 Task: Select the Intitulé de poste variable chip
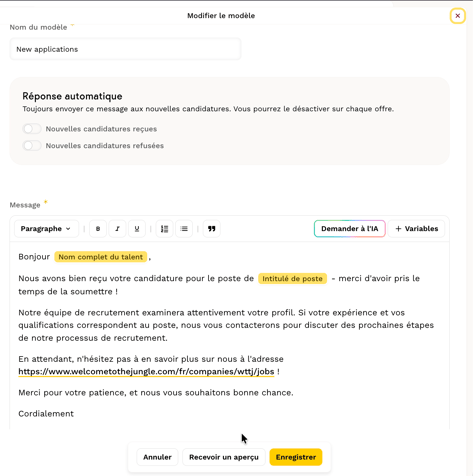[292, 279]
